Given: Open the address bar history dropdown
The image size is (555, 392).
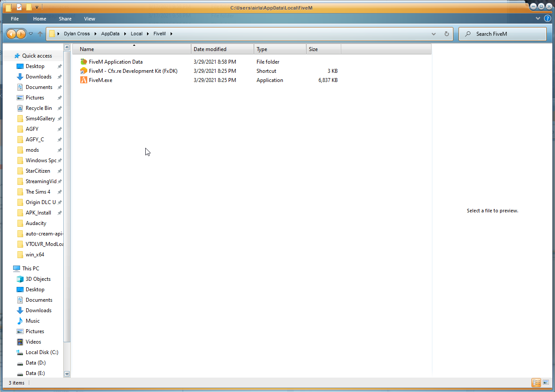Looking at the screenshot, I should (x=433, y=34).
